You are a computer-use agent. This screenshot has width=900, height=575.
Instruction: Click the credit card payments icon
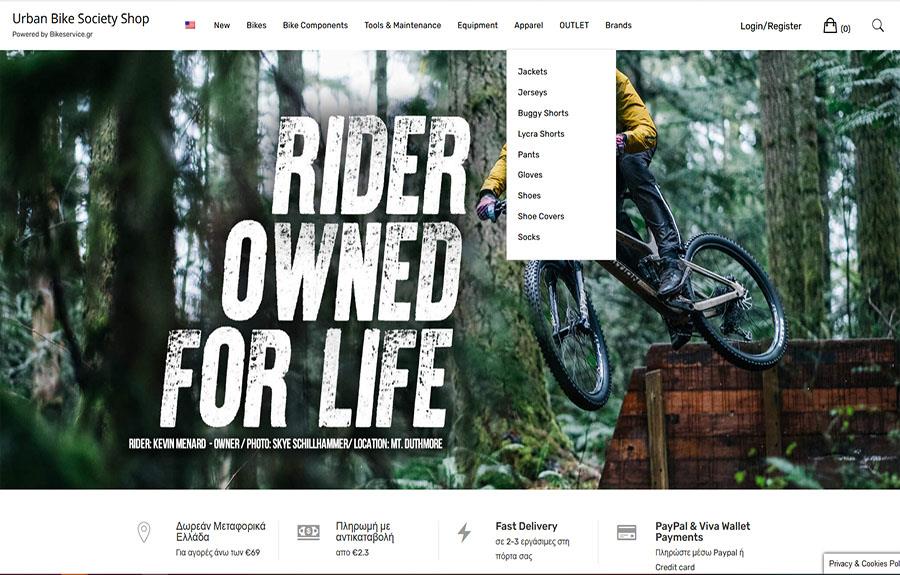[x=626, y=533]
